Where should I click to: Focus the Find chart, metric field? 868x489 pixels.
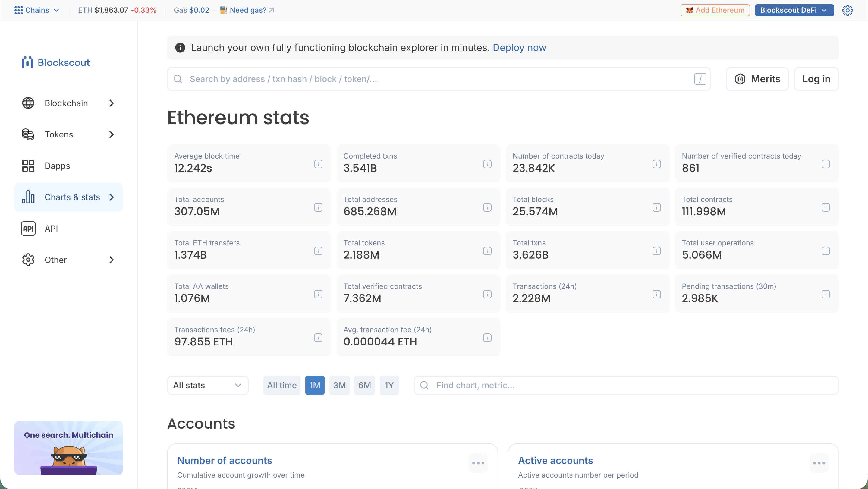(626, 385)
